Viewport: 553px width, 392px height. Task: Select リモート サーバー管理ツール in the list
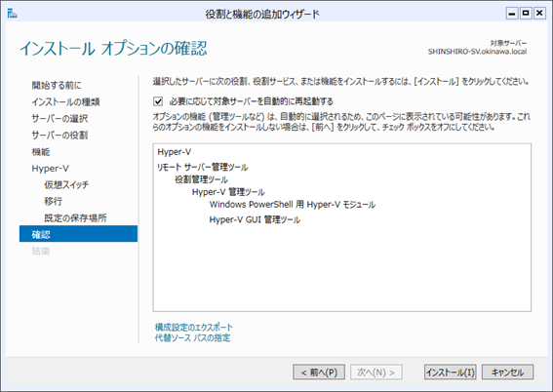(203, 167)
